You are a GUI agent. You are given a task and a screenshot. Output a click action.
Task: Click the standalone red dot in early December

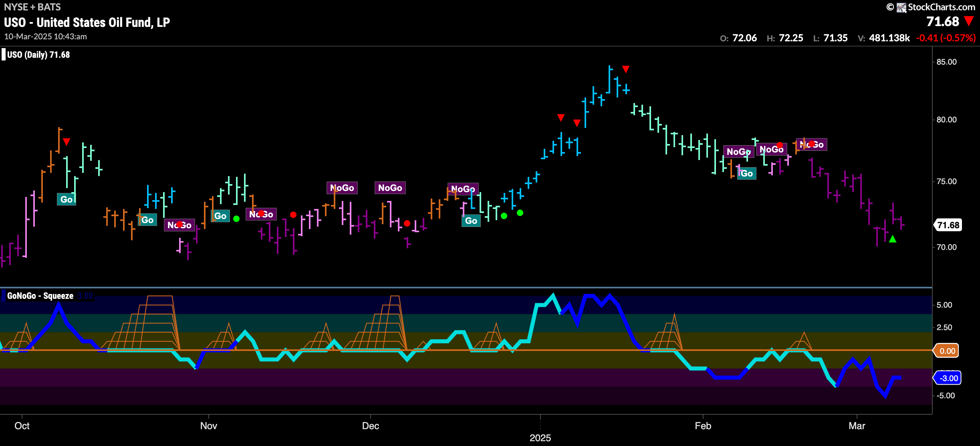[x=407, y=223]
